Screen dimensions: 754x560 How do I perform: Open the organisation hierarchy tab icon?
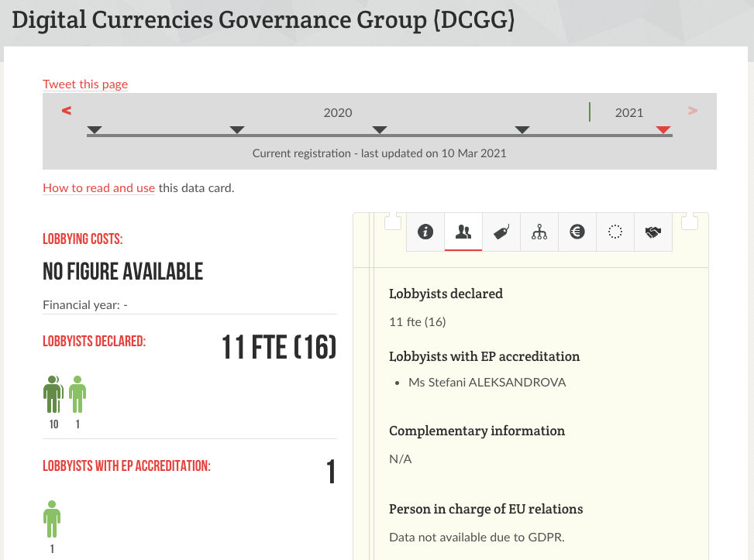click(539, 232)
